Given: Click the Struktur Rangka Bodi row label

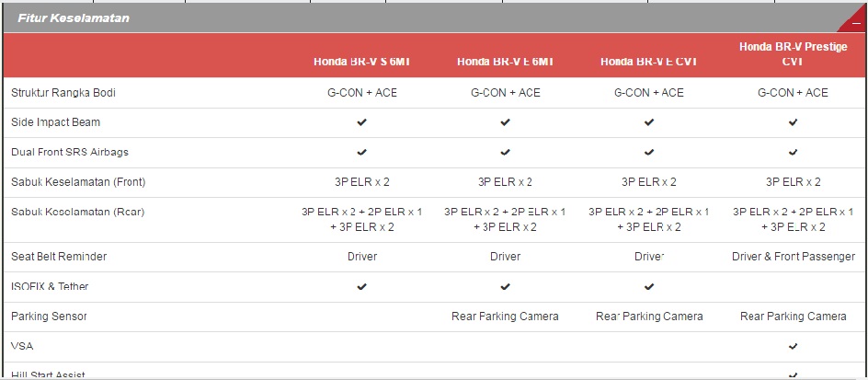Looking at the screenshot, I should click(x=63, y=93).
